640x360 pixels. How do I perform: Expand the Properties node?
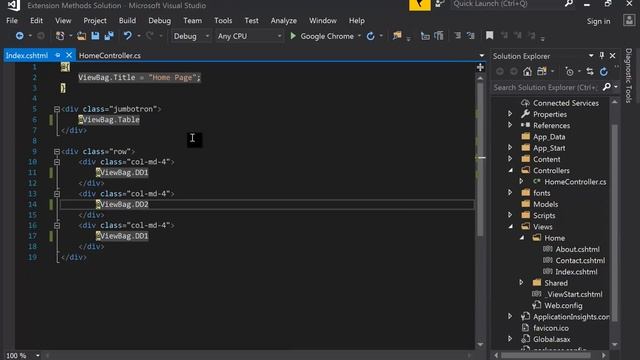510,114
